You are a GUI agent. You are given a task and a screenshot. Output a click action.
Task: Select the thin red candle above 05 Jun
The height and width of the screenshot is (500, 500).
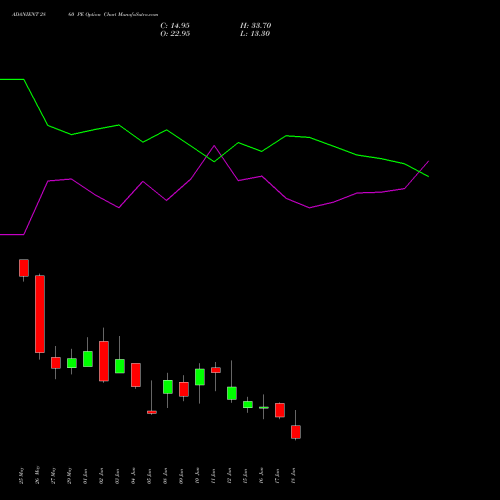pos(152,412)
